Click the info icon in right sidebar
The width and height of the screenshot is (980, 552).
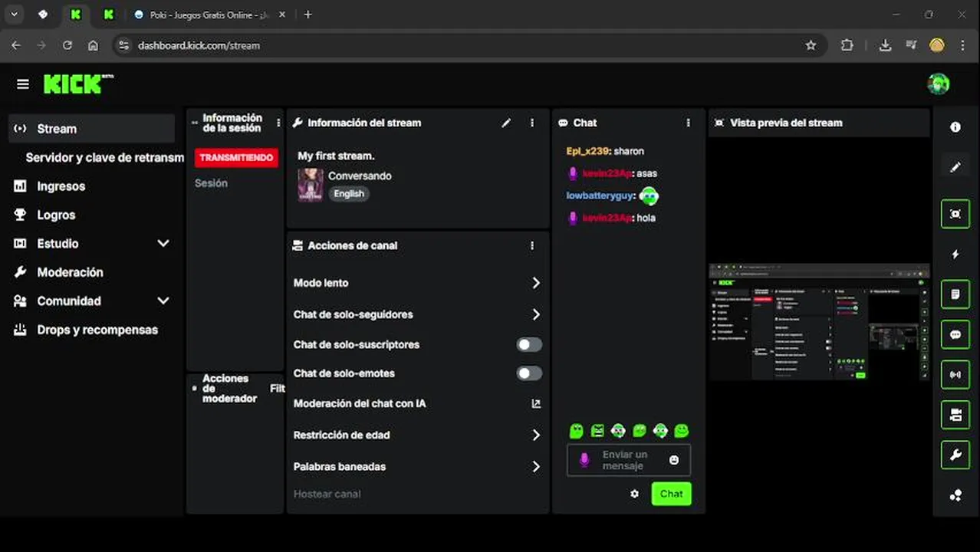coord(955,127)
